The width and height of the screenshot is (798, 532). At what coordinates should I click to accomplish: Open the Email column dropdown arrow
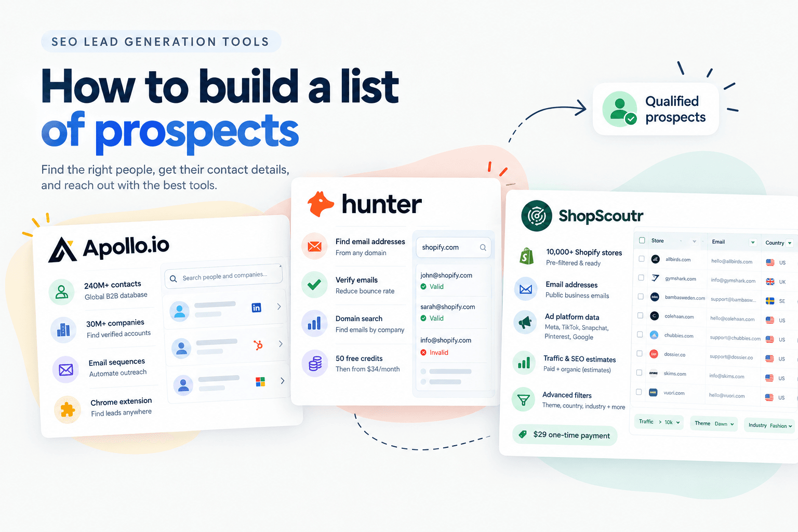(753, 243)
